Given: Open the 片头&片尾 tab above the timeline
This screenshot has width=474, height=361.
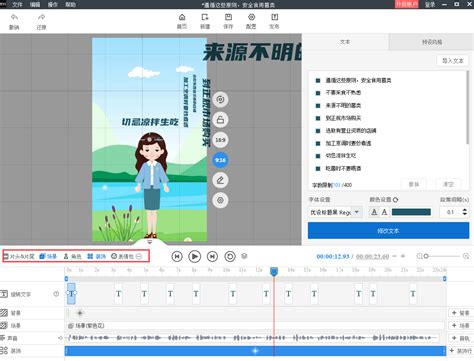Looking at the screenshot, I should [19, 256].
